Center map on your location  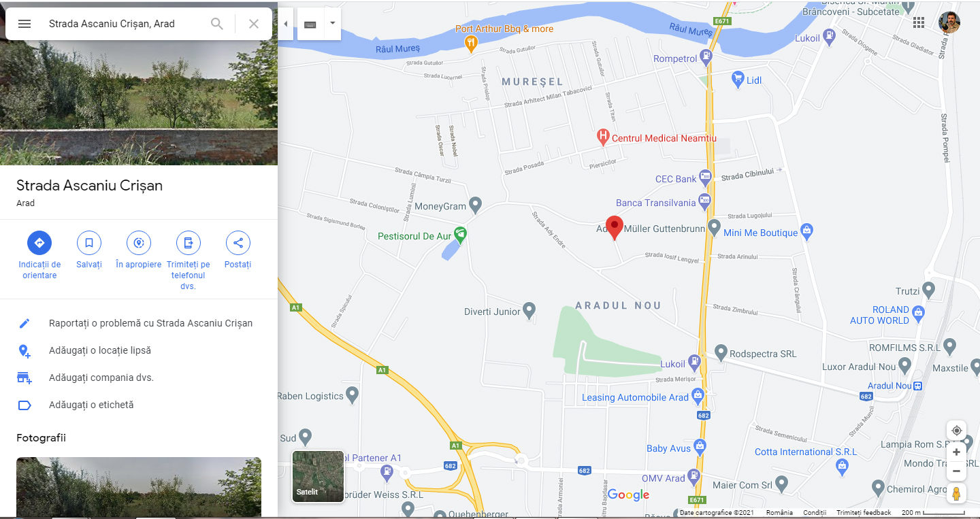(x=956, y=431)
